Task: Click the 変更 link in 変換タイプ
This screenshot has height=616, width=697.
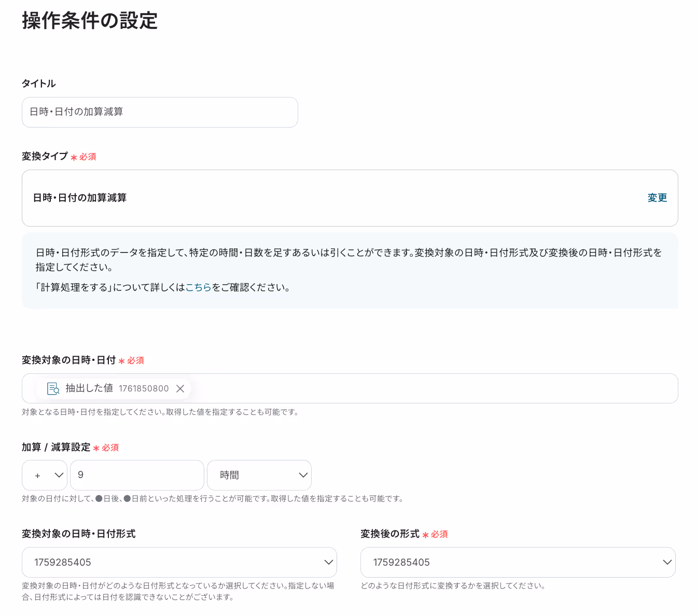Action: click(657, 198)
